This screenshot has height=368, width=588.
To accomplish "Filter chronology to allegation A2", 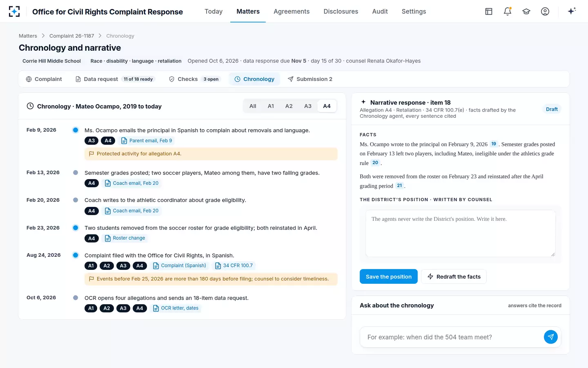I will pos(289,106).
